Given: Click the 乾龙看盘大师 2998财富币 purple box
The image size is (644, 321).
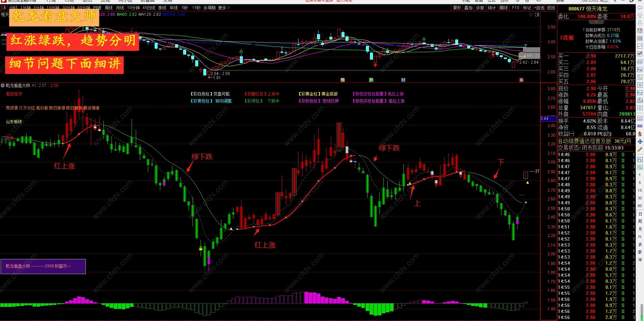Looking at the screenshot, I should click(43, 266).
